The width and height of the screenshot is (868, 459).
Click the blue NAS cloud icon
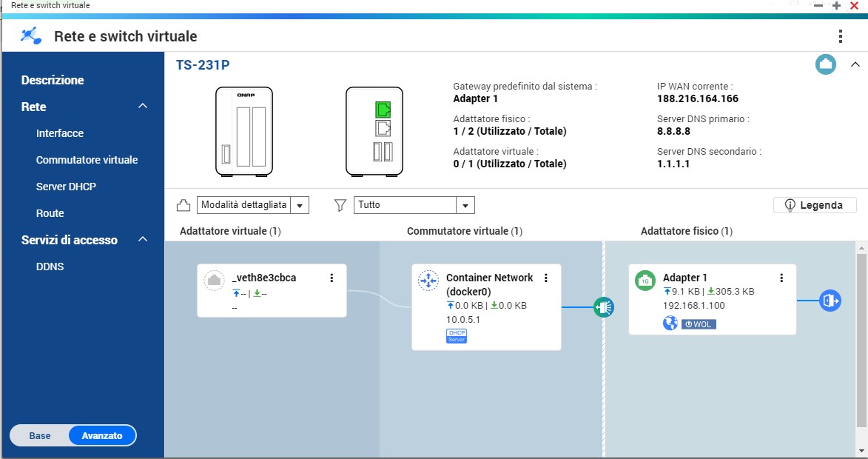826,65
